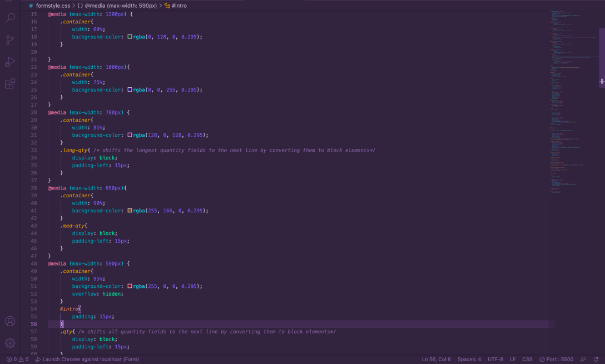The width and height of the screenshot is (605, 364).
Task: Click the errors and warnings indicator
Action: point(17,360)
